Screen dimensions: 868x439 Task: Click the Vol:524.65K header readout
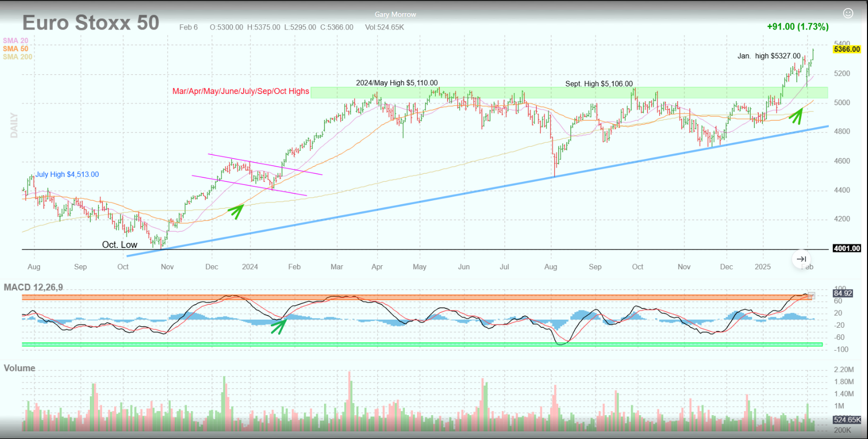384,27
